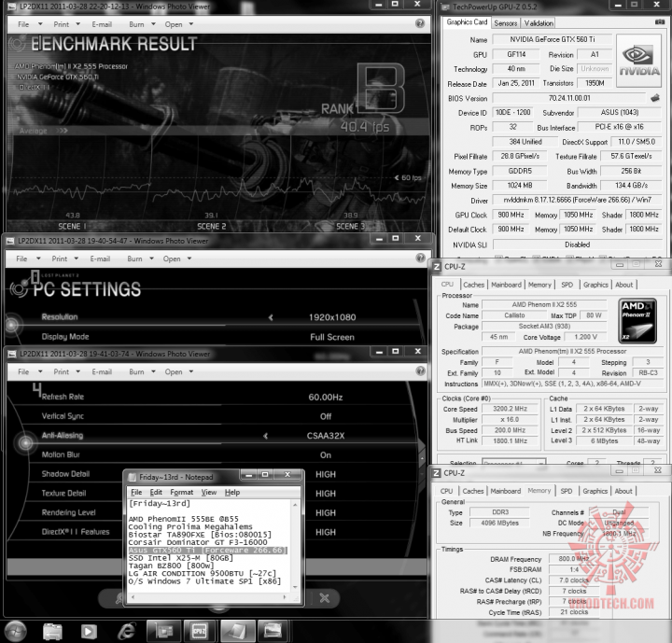Click E-mail in the 19-40-54-47 Photo Viewer
Image resolution: width=672 pixels, height=643 pixels.
(100, 259)
